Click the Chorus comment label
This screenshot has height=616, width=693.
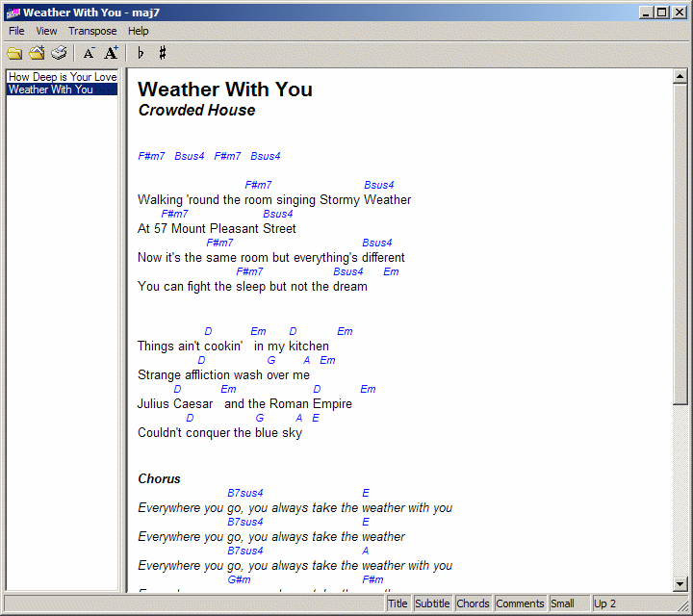(x=159, y=479)
